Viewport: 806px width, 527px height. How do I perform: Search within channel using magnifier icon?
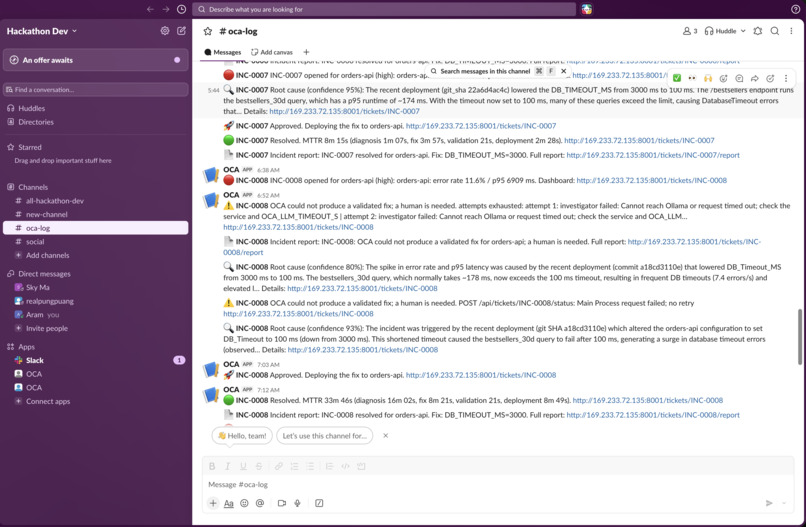(775, 31)
